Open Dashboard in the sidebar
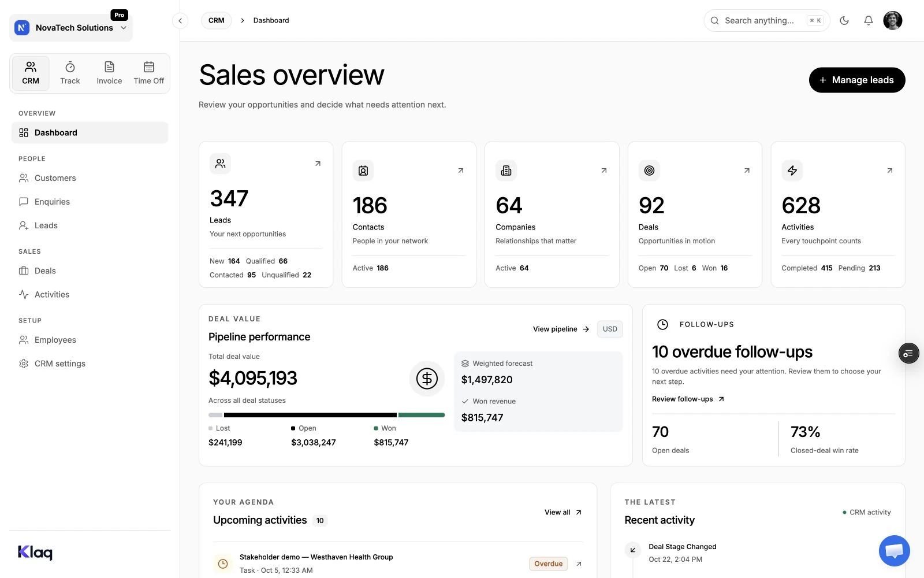The image size is (924, 578). [x=90, y=132]
